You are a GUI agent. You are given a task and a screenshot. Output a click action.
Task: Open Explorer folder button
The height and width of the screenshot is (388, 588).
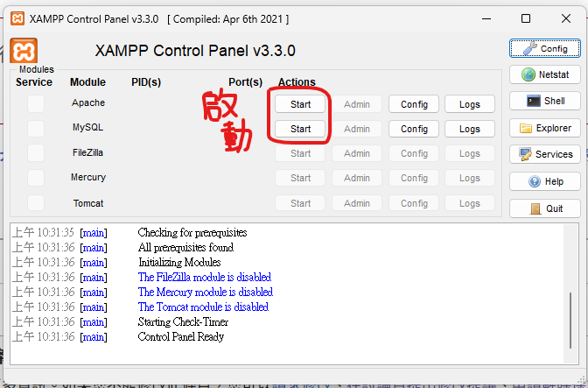(x=545, y=128)
